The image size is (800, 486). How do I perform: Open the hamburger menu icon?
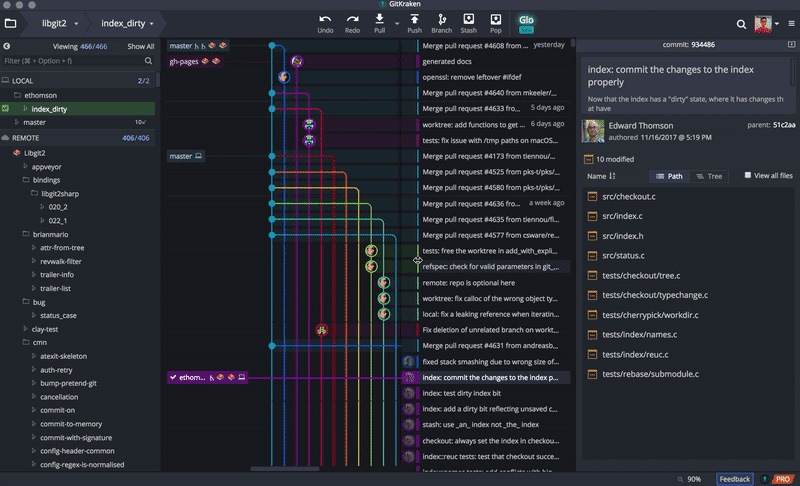coord(791,23)
